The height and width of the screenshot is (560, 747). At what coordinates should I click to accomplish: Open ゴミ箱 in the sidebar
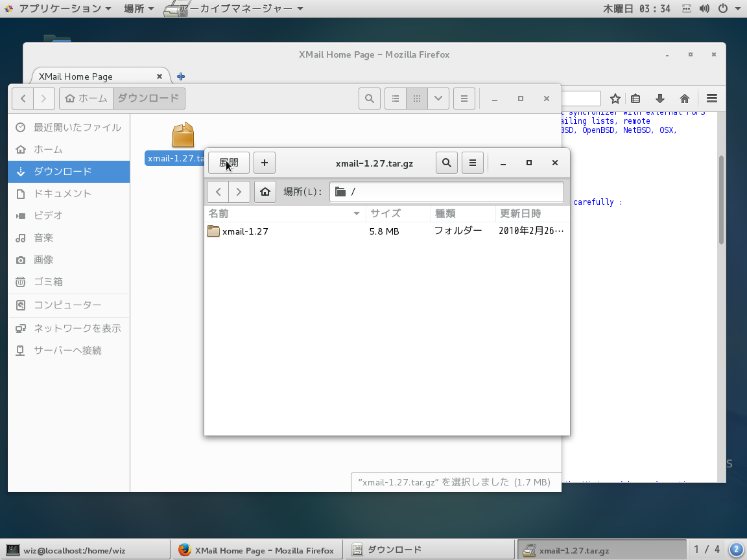[x=69, y=282]
